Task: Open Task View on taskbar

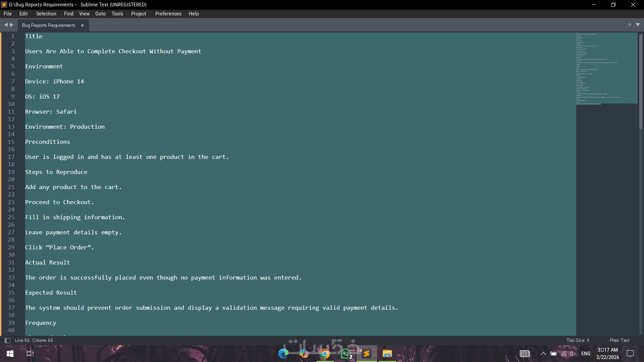Action: tap(30, 354)
